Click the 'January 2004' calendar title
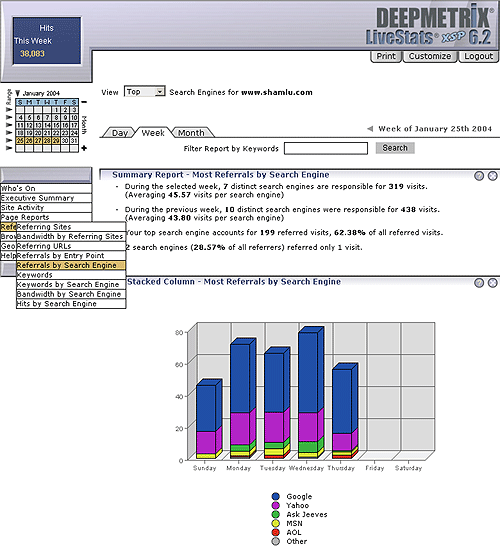 (41, 93)
